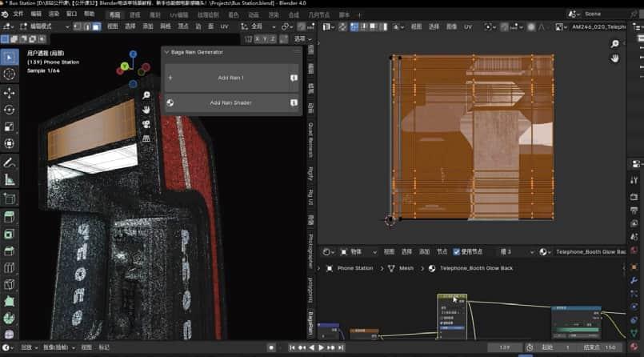
Task: Click the Measure tool in left toolbar
Action: 10,179
